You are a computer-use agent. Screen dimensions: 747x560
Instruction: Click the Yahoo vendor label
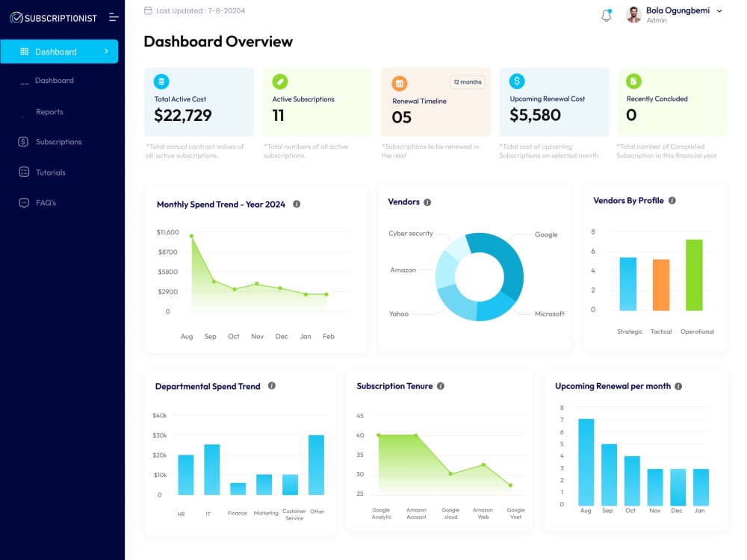point(399,314)
